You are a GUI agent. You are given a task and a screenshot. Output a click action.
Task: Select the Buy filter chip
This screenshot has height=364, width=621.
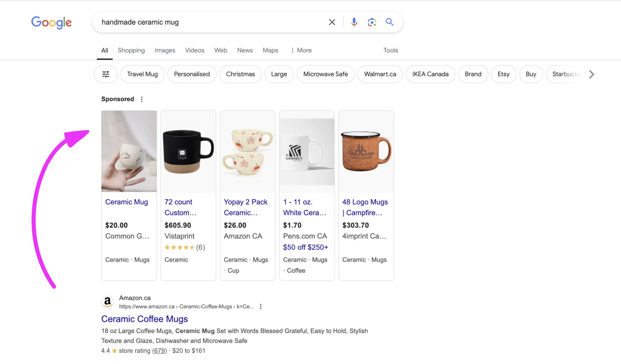(531, 74)
